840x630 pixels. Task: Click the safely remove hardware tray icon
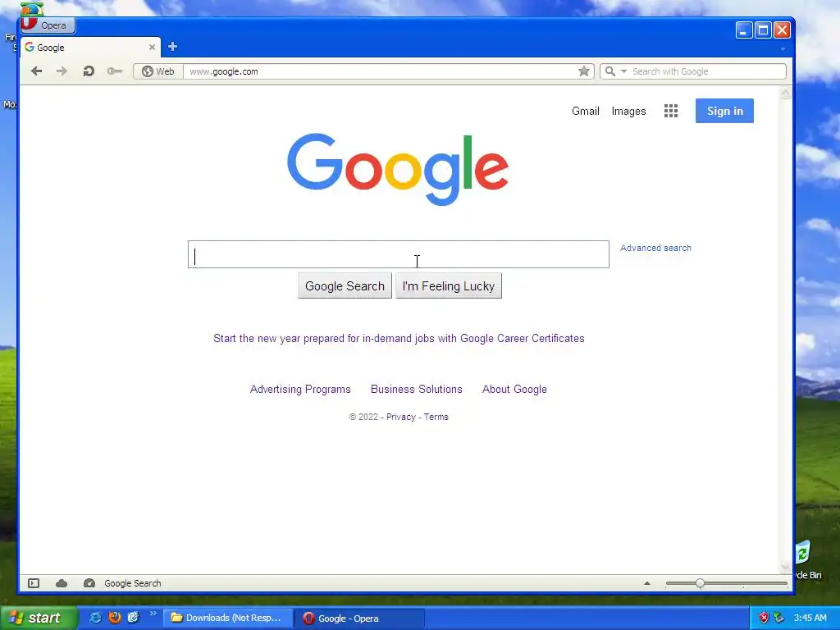pyautogui.click(x=779, y=618)
